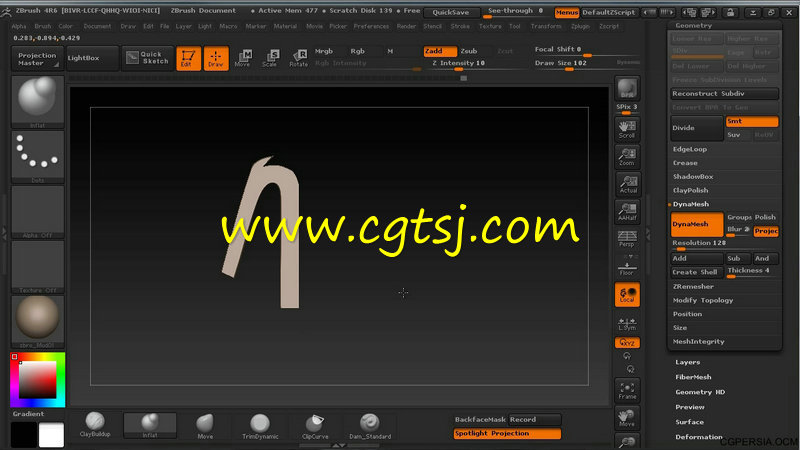Open the Preferences menu

(371, 26)
